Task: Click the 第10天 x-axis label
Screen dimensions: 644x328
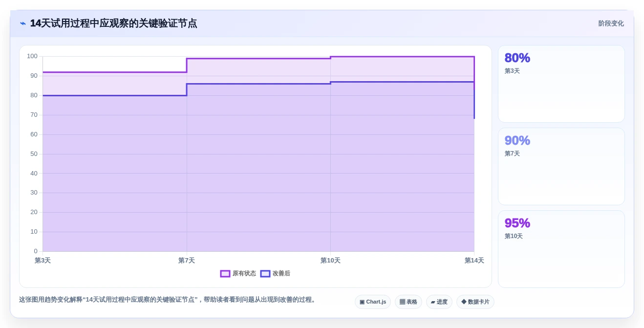Action: (x=330, y=261)
